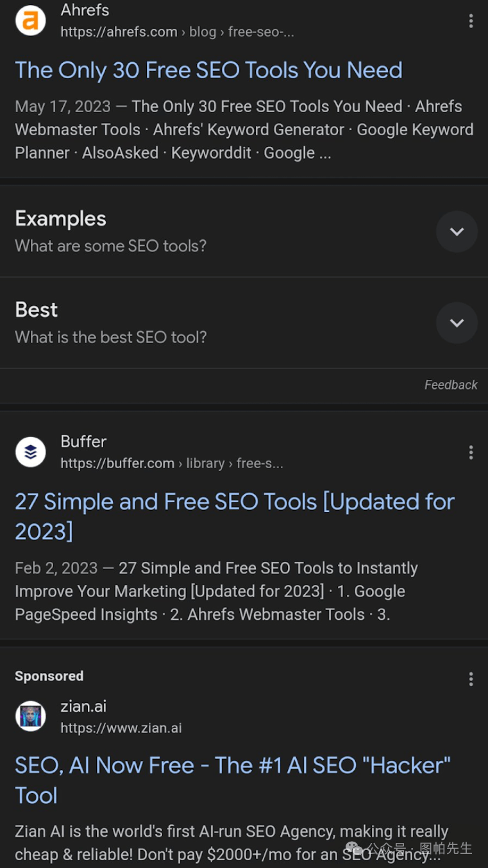The width and height of the screenshot is (488, 868).
Task: Click the Ahrefs site name
Action: [x=85, y=10]
